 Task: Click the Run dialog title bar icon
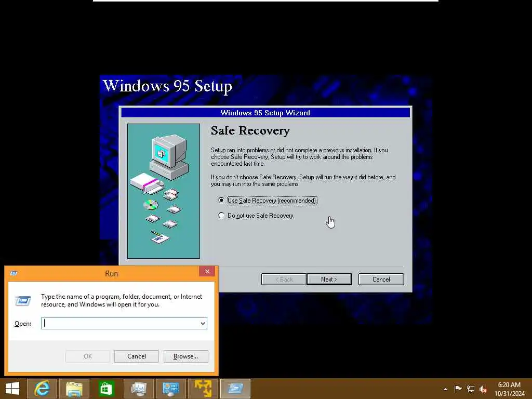point(14,273)
